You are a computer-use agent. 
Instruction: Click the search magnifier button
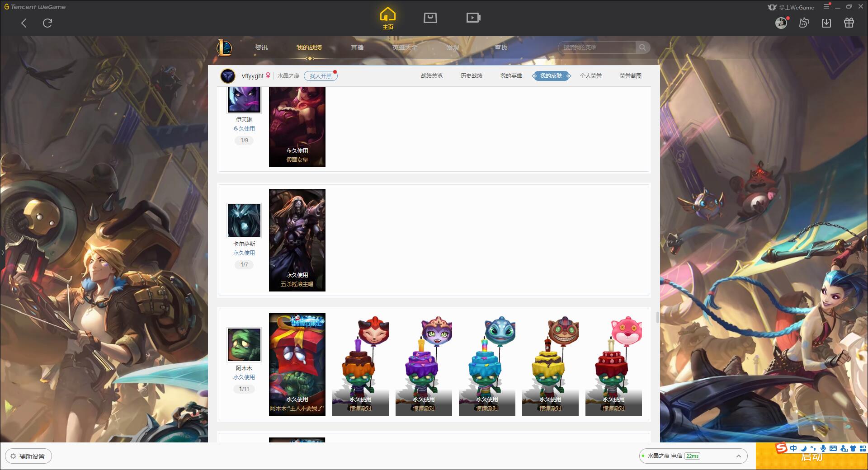click(x=642, y=47)
